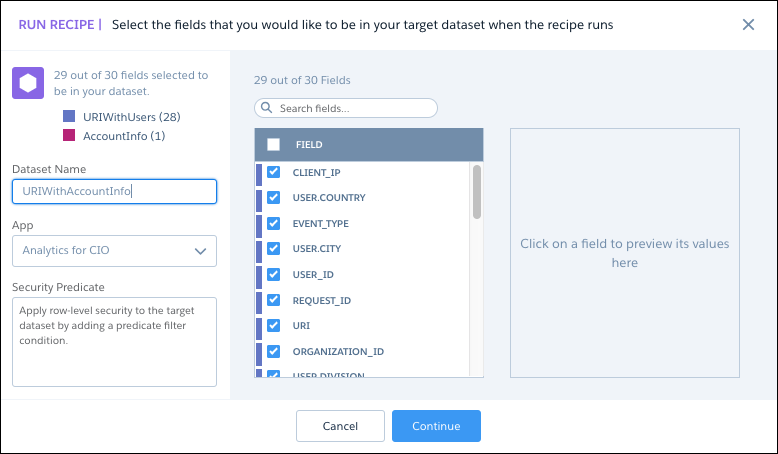Click the URIWithUsers (28) legend label
Viewport: 778px width, 454px height.
point(131,117)
